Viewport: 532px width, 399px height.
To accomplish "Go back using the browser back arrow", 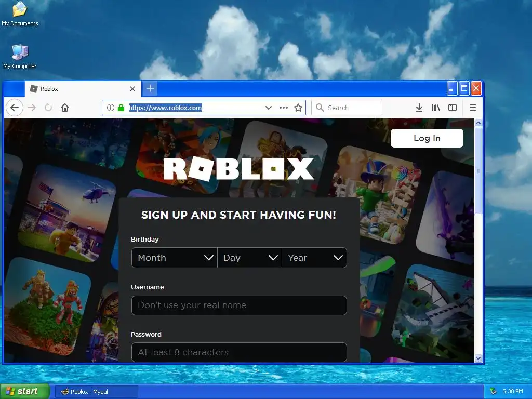I will (15, 108).
